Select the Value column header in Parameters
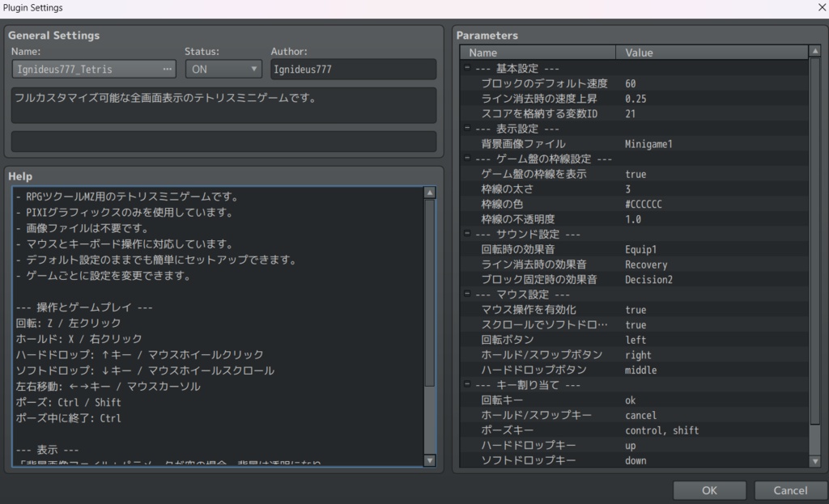The width and height of the screenshot is (829, 504). pos(712,52)
